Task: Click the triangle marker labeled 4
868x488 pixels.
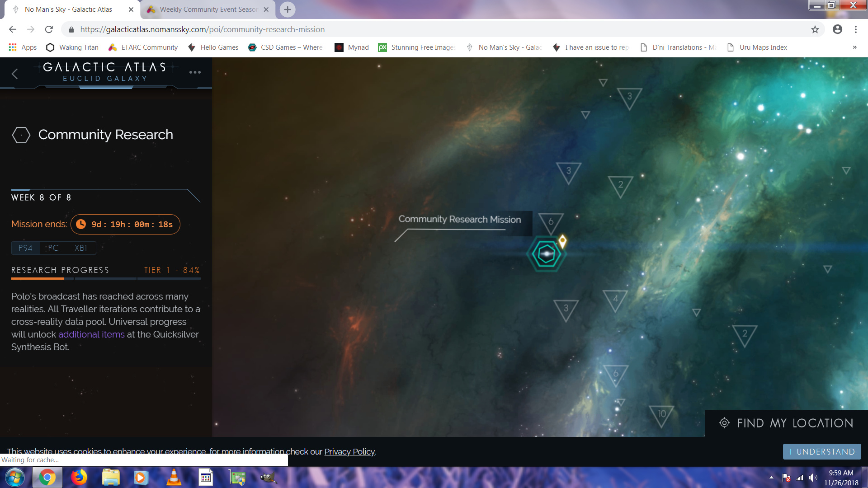Action: coord(615,300)
